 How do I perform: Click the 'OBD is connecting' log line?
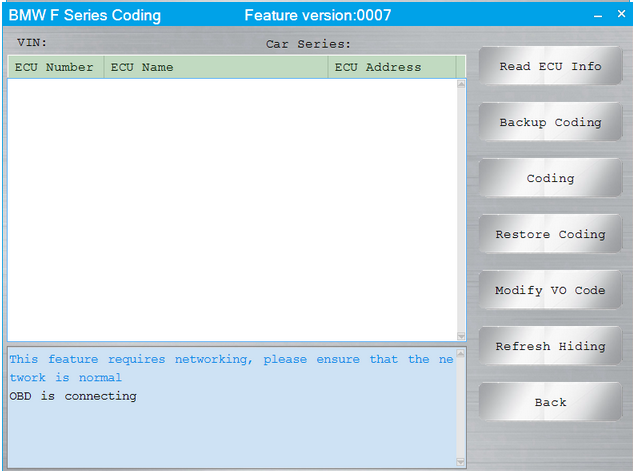(x=73, y=396)
